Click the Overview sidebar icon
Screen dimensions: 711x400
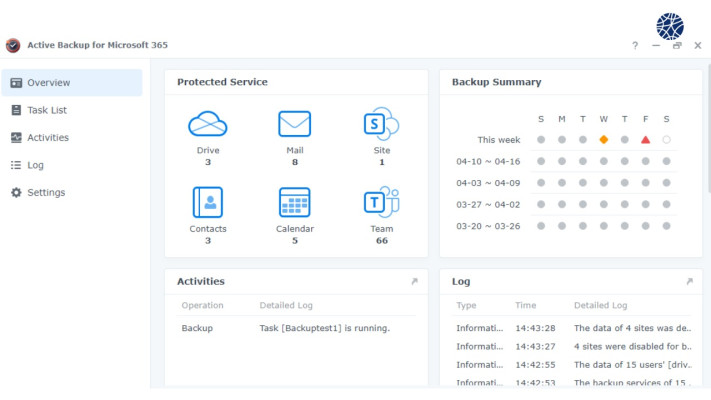(x=16, y=83)
